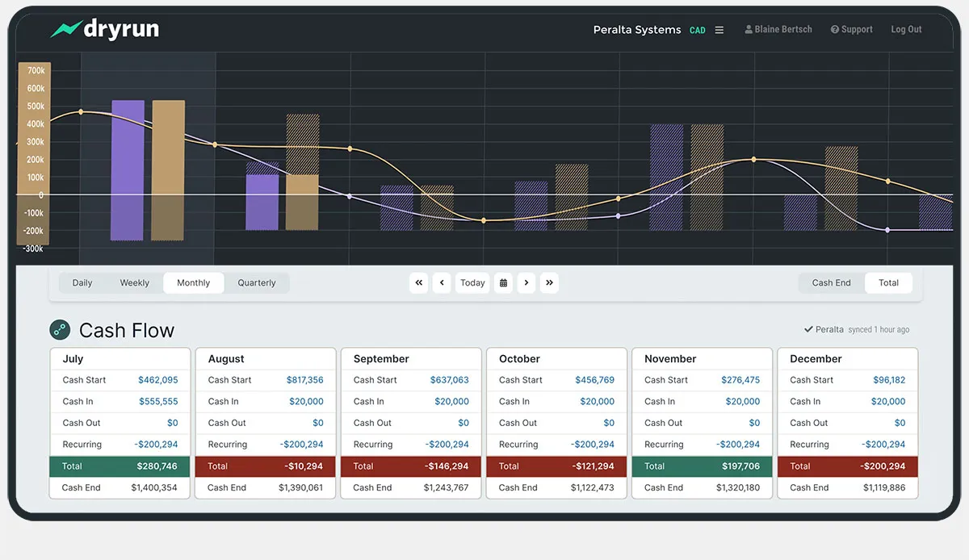969x560 pixels.
Task: Click September Total -$146,294 row
Action: click(x=410, y=466)
